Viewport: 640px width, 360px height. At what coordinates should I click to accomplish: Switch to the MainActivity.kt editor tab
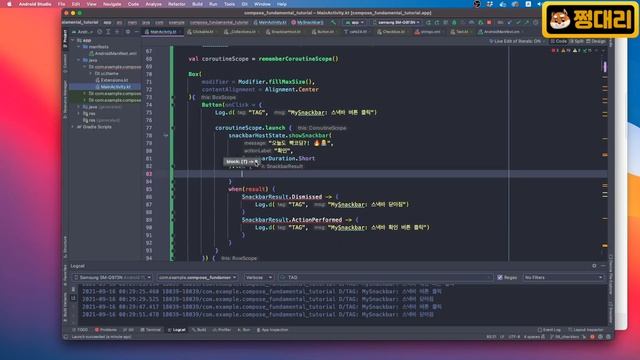tap(163, 32)
